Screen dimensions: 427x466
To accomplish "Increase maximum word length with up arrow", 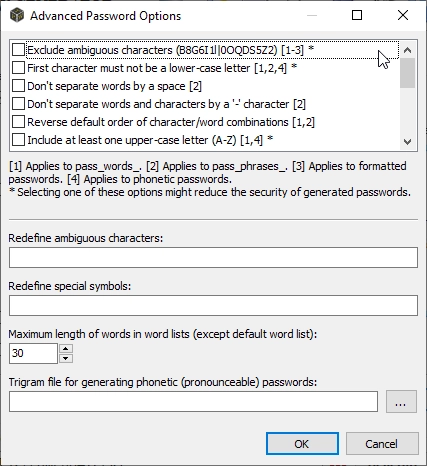I will (x=66, y=349).
